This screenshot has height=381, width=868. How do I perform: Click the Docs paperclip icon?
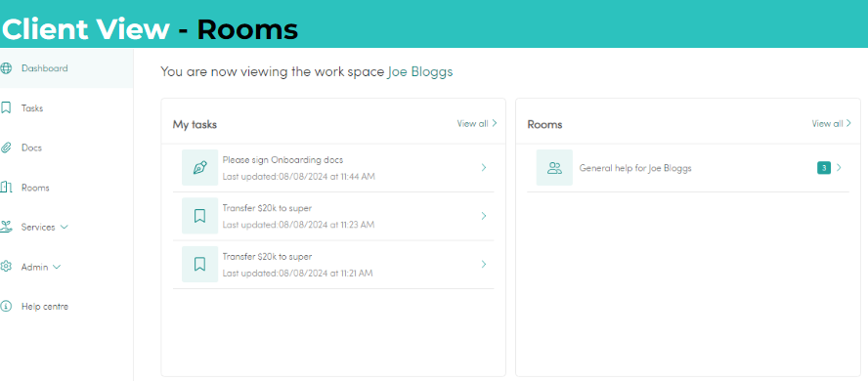point(6,148)
